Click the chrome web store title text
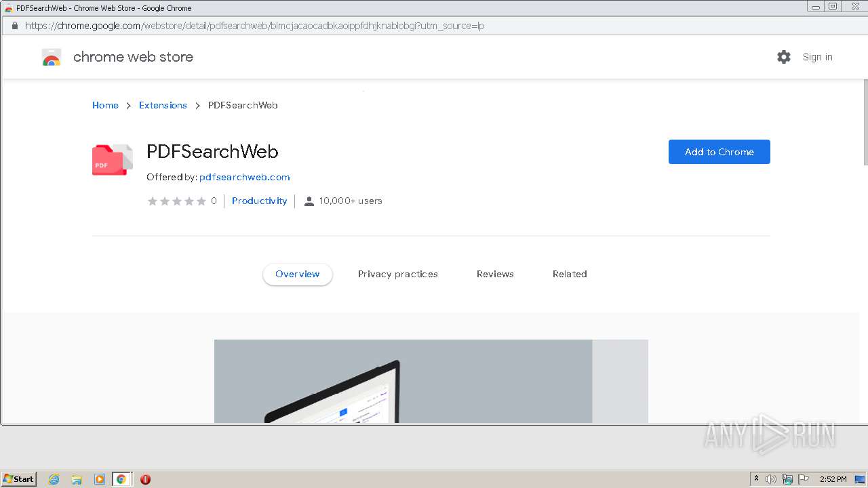 pos(133,57)
